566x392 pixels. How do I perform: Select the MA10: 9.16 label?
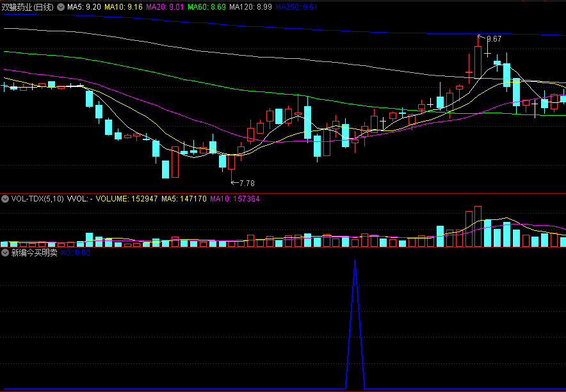click(x=124, y=7)
